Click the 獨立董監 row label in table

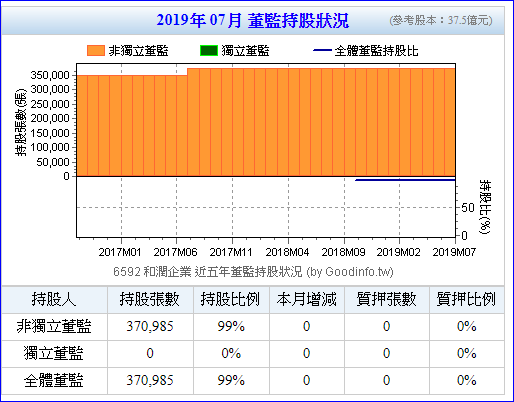54,353
